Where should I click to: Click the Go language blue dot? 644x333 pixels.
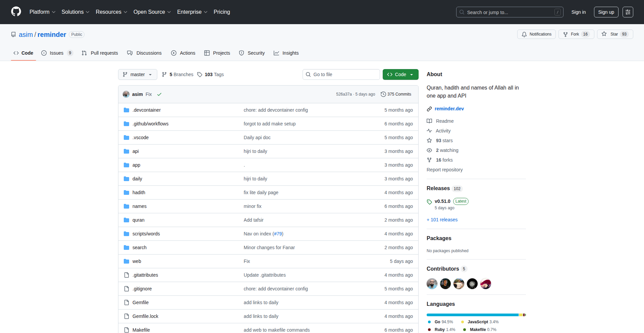pos(429,322)
